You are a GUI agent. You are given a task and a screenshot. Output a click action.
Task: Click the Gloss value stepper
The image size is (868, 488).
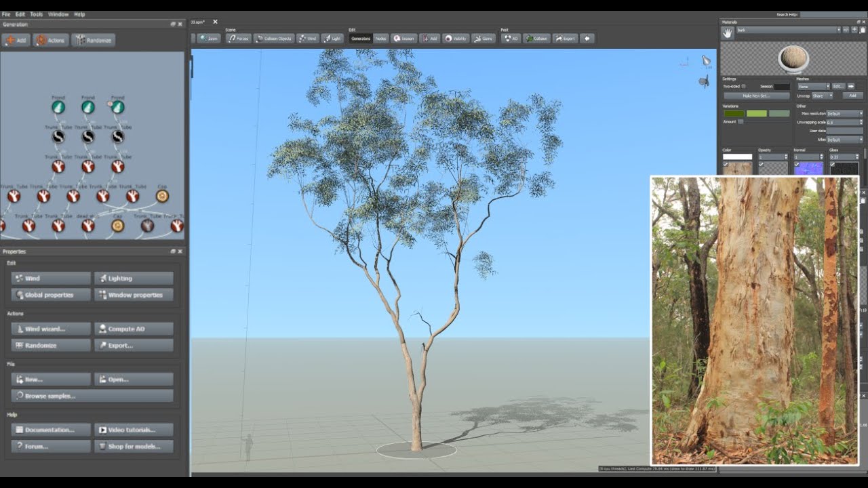[856, 157]
